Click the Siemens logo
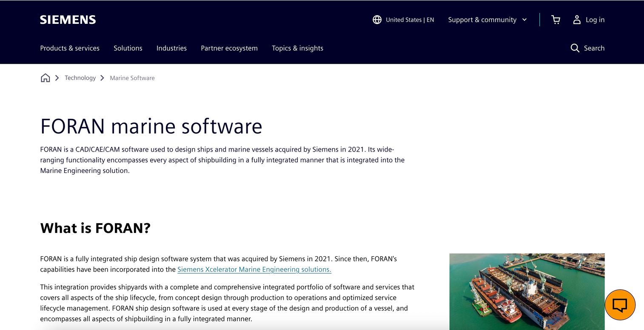The width and height of the screenshot is (644, 330). pyautogui.click(x=68, y=20)
